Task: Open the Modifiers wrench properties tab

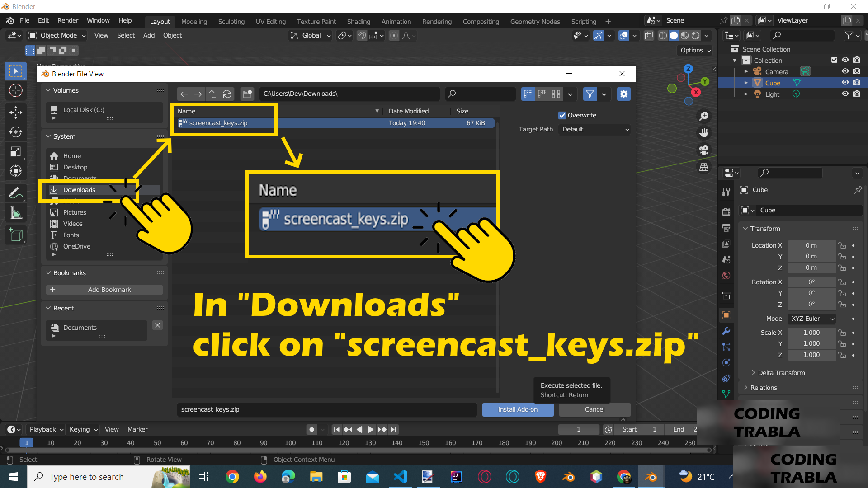Action: coord(726,331)
